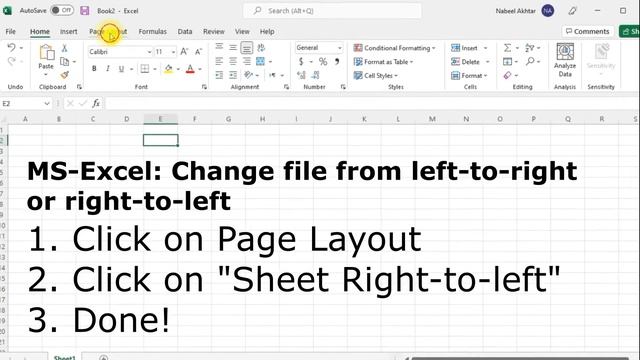Center text horizontally icon
The height and width of the screenshot is (360, 640).
(233, 61)
